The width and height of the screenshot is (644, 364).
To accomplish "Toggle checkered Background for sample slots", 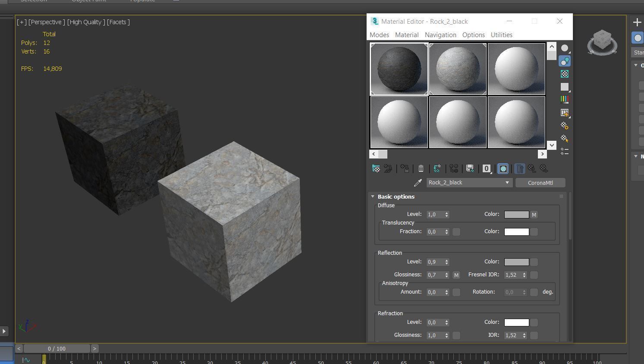I will [565, 74].
